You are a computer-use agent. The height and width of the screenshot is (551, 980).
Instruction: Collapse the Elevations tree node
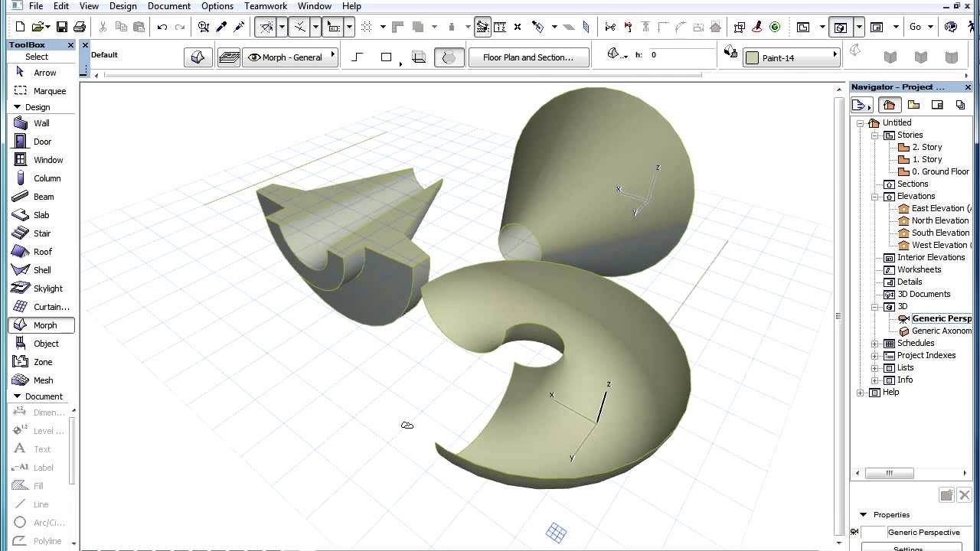coord(875,196)
